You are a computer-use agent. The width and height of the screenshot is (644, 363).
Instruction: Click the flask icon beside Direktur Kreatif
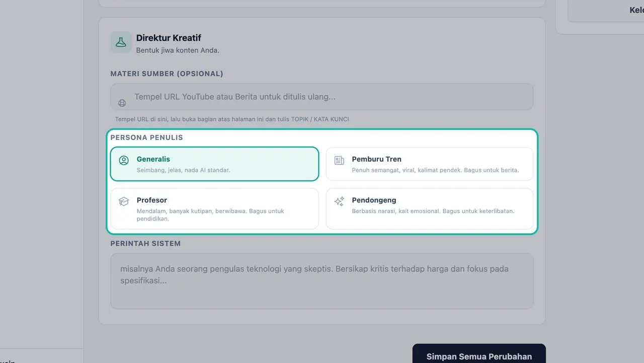point(121,43)
